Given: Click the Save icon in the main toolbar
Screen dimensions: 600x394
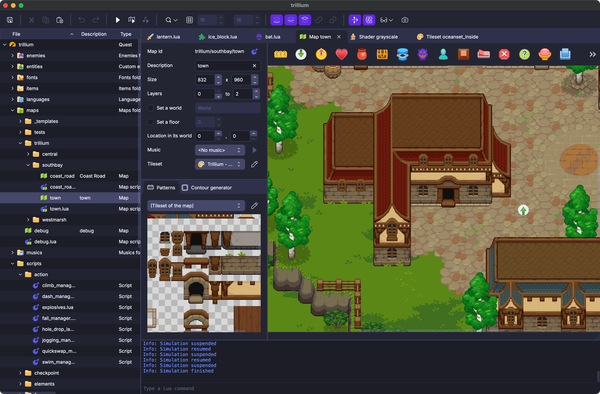Looking at the screenshot, I should [x=10, y=20].
